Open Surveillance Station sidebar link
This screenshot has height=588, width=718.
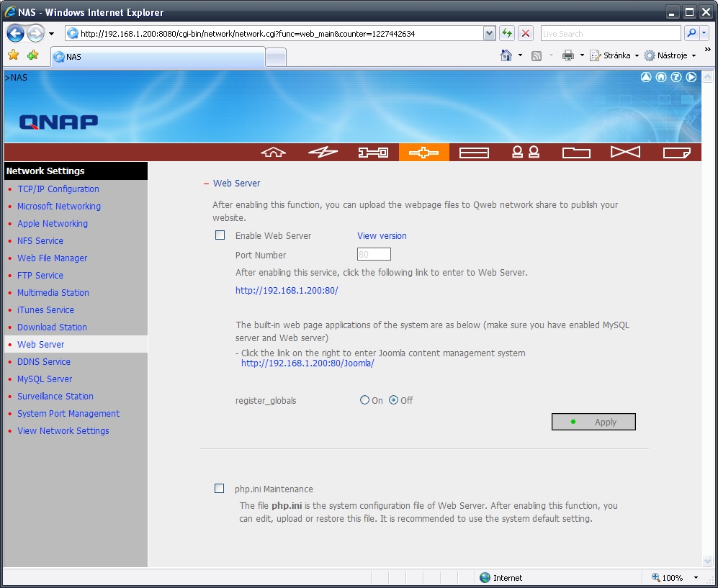click(55, 397)
